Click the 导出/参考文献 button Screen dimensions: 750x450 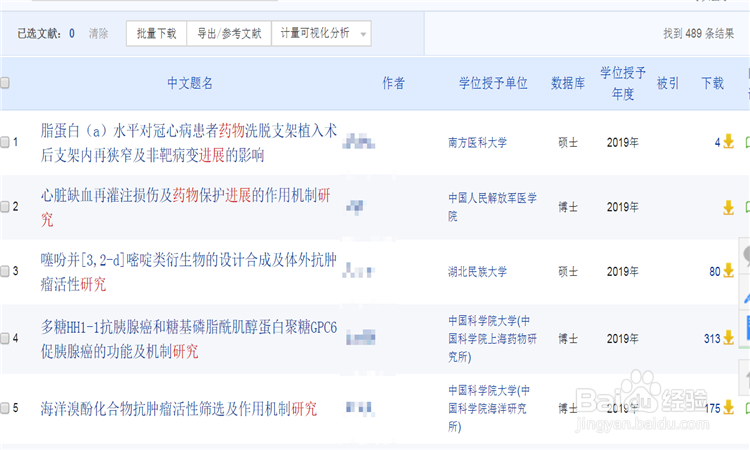(229, 33)
